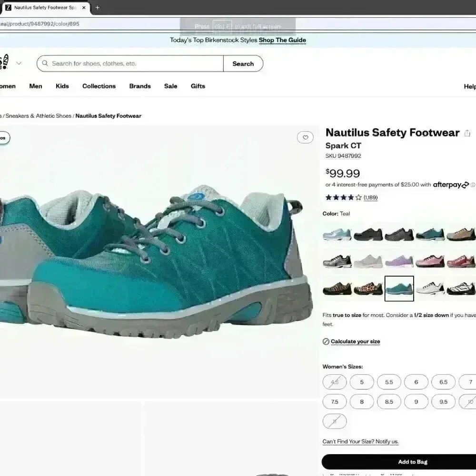The height and width of the screenshot is (476, 476).
Task: Click the Nautilus Safety Footwear brand title
Action: (x=393, y=133)
